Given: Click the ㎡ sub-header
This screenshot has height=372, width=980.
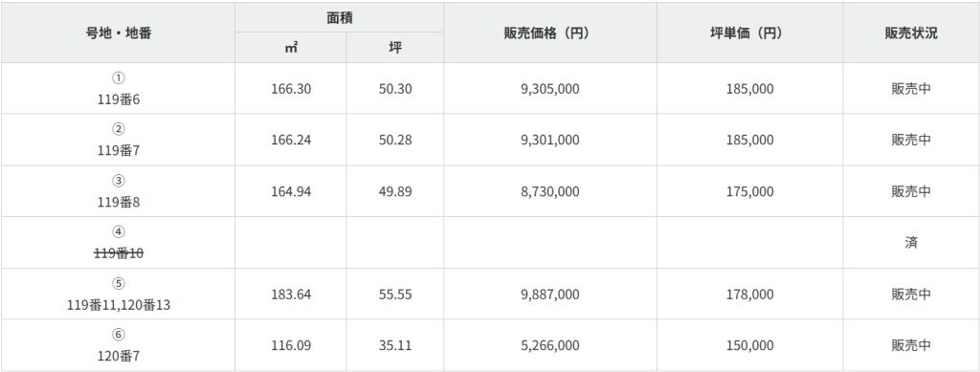Looking at the screenshot, I should click(x=291, y=48).
